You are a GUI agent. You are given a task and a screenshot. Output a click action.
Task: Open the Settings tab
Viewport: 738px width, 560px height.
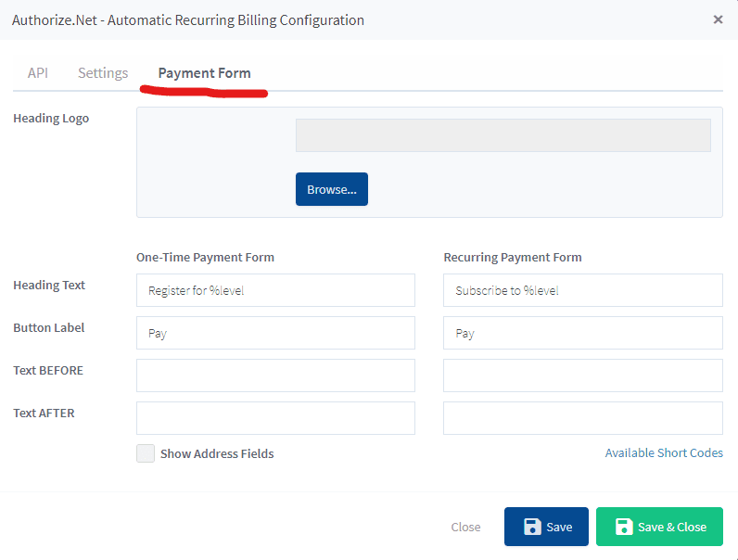pyautogui.click(x=103, y=73)
